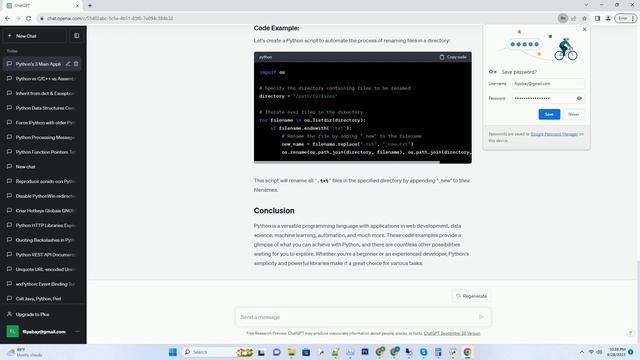Open the Disable PythonWin redirection chat
The image size is (640, 360).
coord(42,196)
